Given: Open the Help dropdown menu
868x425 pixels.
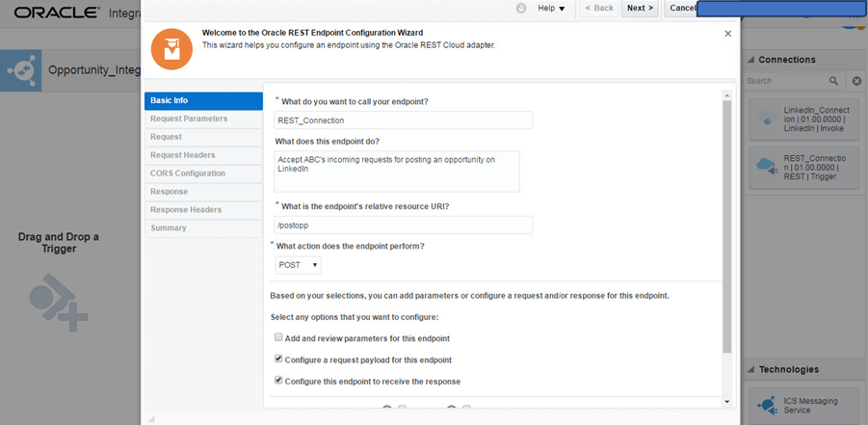Looking at the screenshot, I should [551, 9].
